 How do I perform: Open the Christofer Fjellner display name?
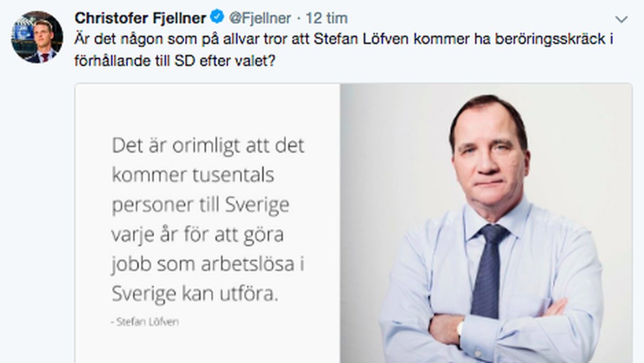coord(140,18)
